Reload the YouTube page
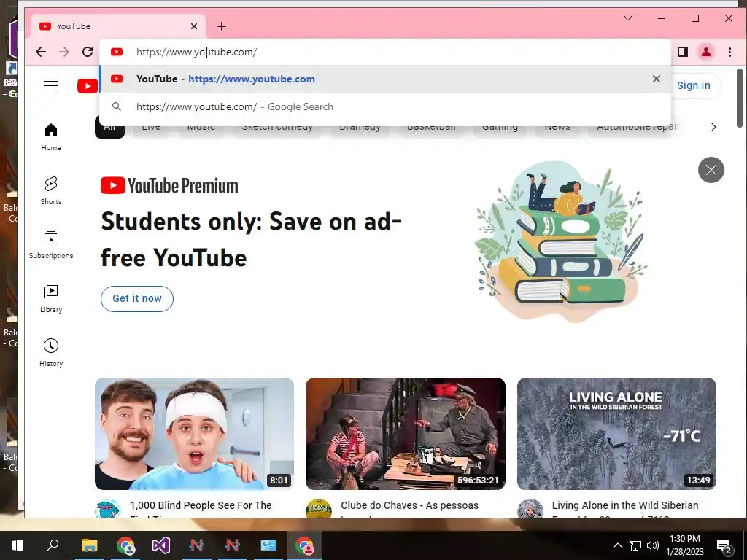Image resolution: width=747 pixels, height=560 pixels. 88,52
